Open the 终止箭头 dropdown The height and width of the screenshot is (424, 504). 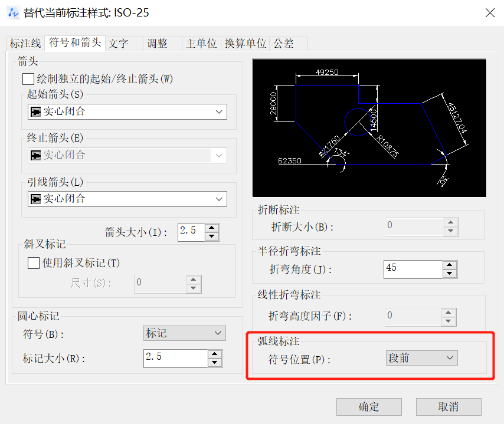click(x=127, y=156)
